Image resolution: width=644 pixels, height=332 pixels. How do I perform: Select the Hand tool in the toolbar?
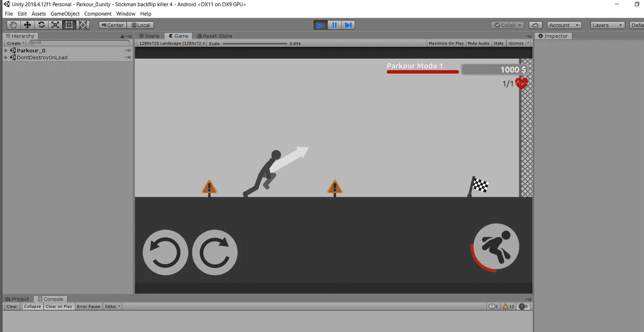click(x=12, y=25)
